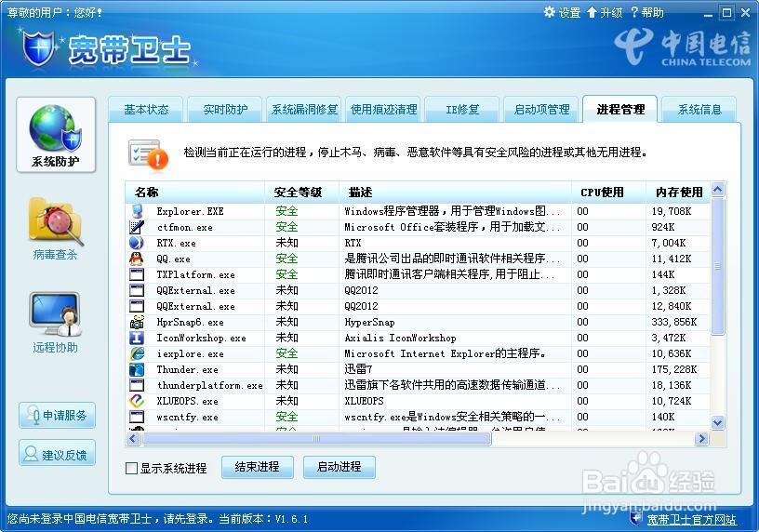Viewport: 759px width, 532px height.
Task: Open the 使用痕迹清理 tab
Action: [x=383, y=110]
